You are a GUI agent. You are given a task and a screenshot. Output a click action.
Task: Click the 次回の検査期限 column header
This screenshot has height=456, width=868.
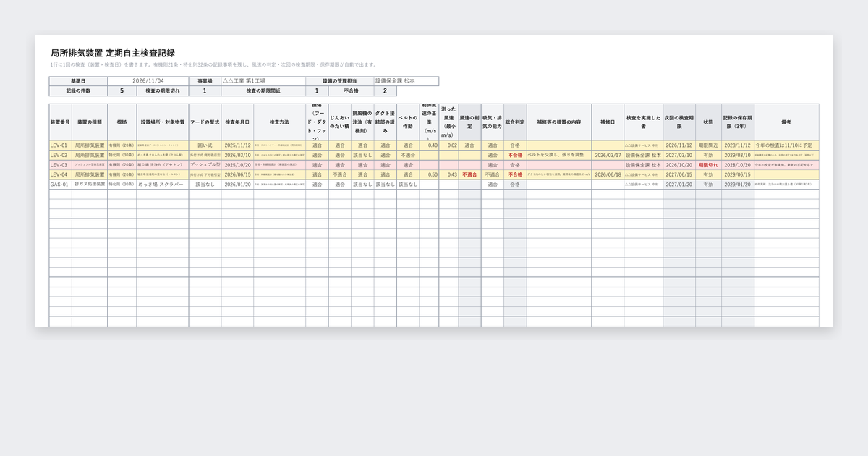pyautogui.click(x=679, y=122)
